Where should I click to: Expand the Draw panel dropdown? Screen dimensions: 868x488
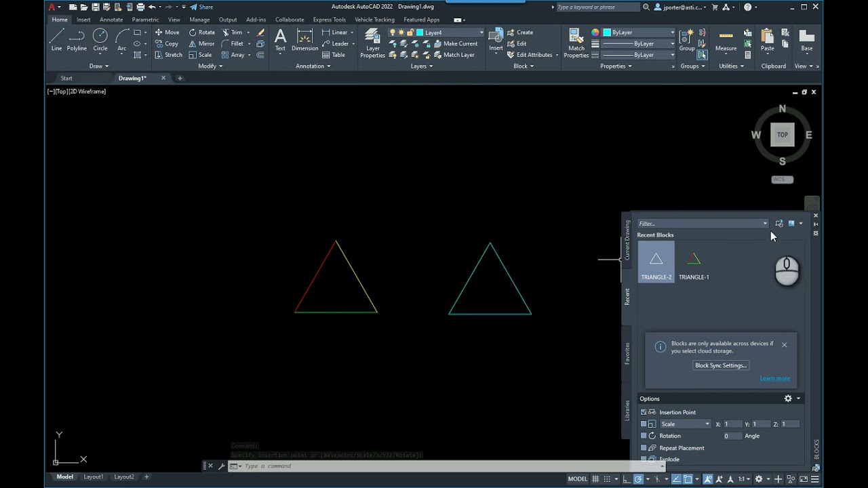(x=99, y=66)
